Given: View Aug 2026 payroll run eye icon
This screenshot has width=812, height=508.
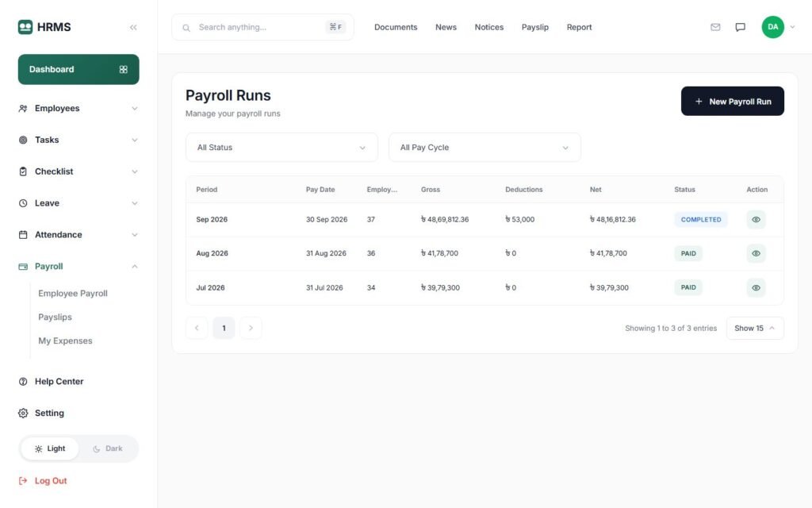Looking at the screenshot, I should pos(756,253).
